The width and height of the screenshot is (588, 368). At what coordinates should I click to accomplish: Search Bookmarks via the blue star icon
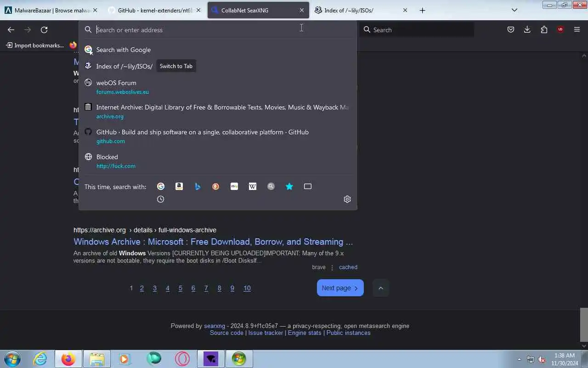[x=289, y=186]
